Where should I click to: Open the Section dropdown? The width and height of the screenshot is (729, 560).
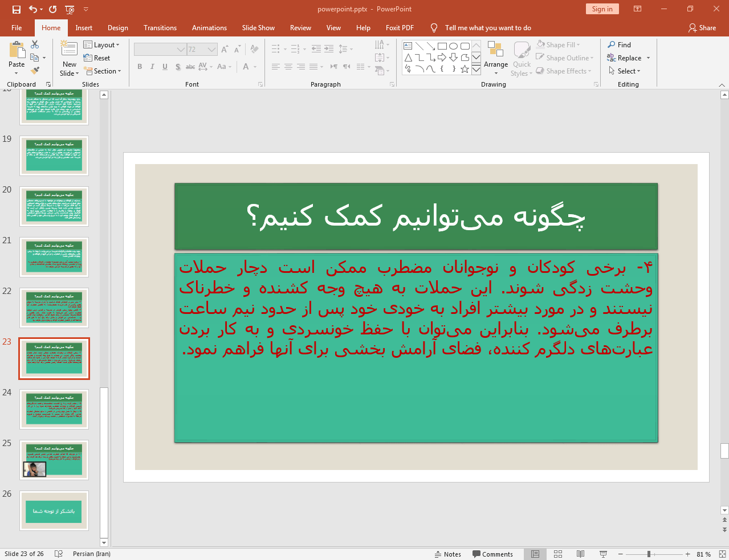(103, 71)
